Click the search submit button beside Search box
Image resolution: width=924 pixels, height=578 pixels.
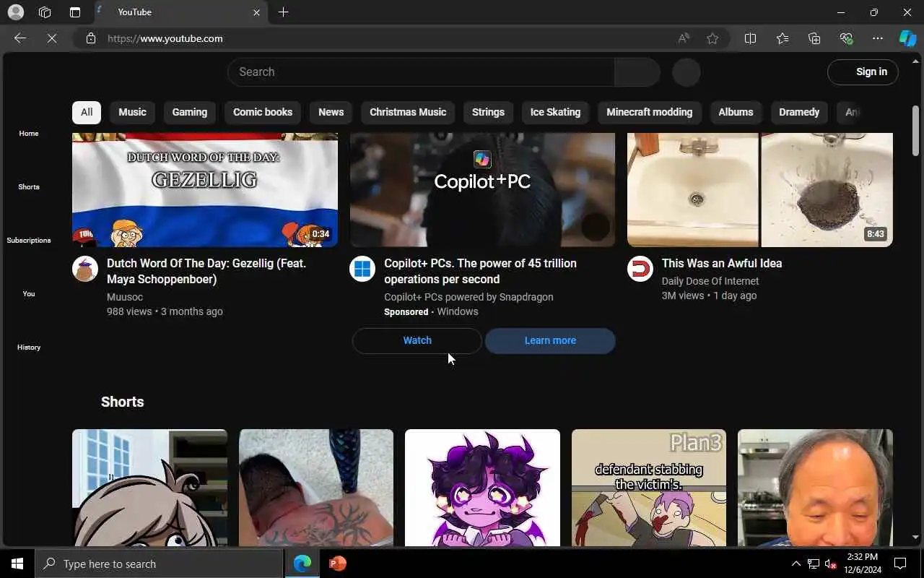tap(637, 72)
